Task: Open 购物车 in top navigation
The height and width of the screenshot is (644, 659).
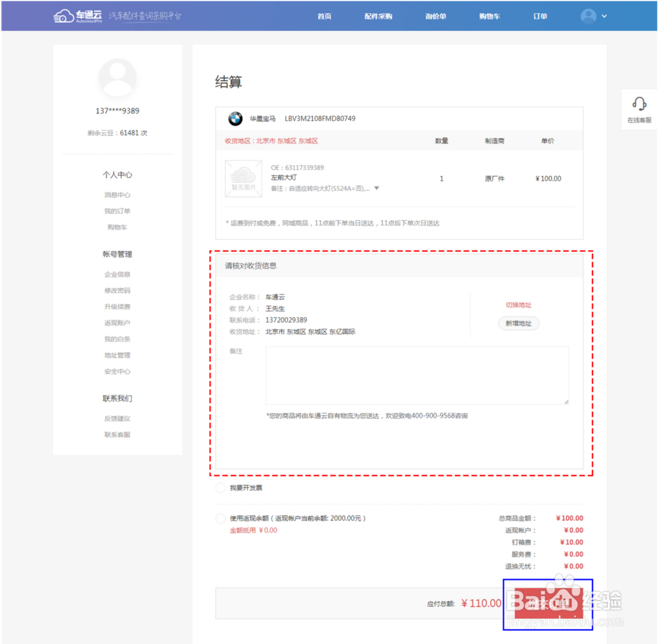Action: (489, 16)
